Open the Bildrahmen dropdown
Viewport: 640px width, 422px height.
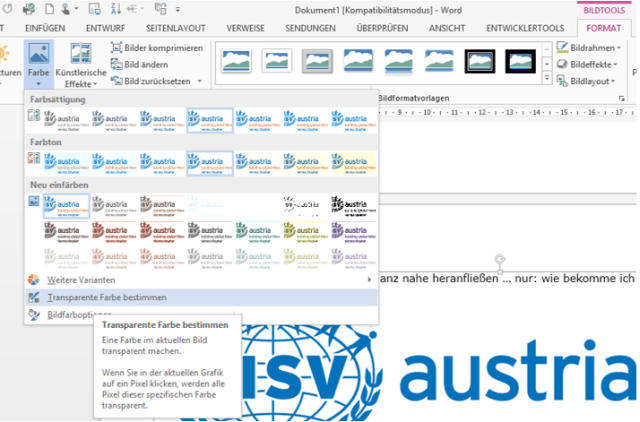[x=594, y=48]
